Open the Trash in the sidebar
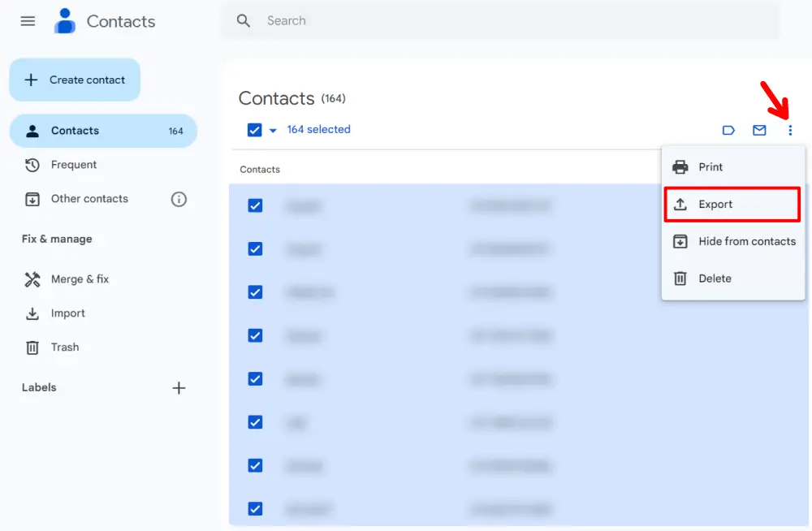 pyautogui.click(x=64, y=347)
